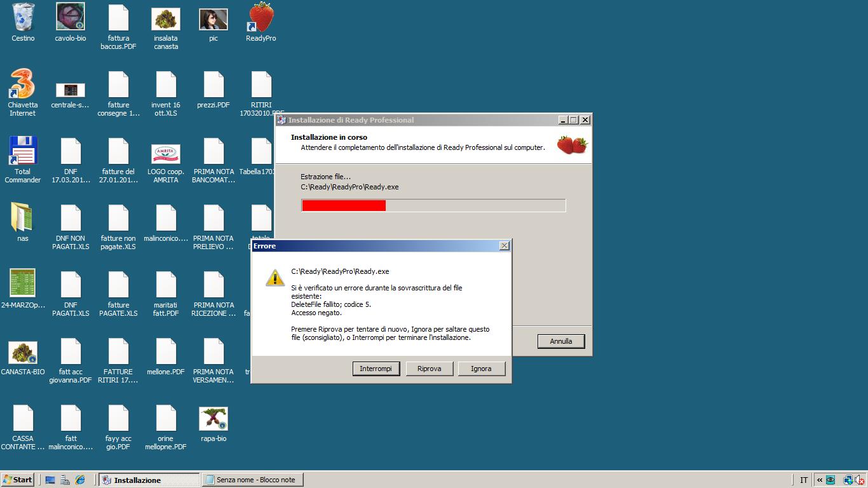The width and height of the screenshot is (868, 488).
Task: Click "Installazione in corso" heading
Action: [329, 137]
